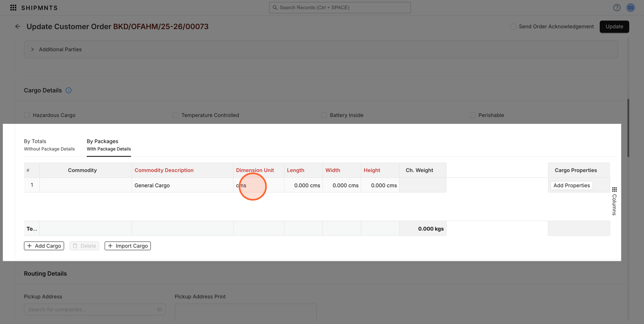Open the SS user avatar menu
This screenshot has height=324, width=644.
[630, 8]
